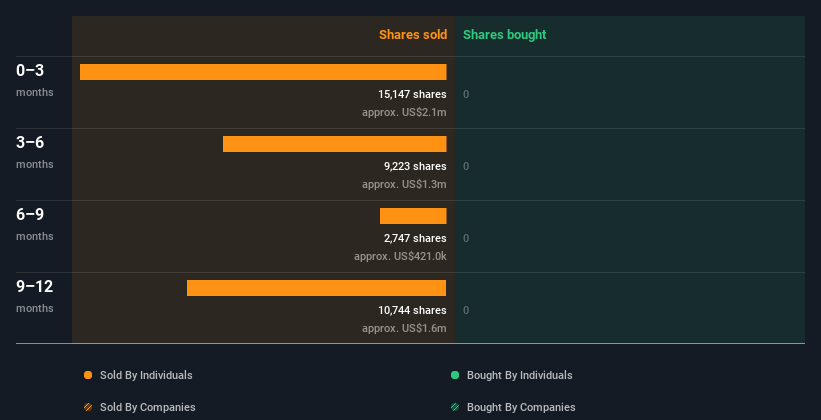Viewport: 821px width, 420px height.
Task: Click the green Bought By Individuals legend dot
Action: (x=455, y=376)
